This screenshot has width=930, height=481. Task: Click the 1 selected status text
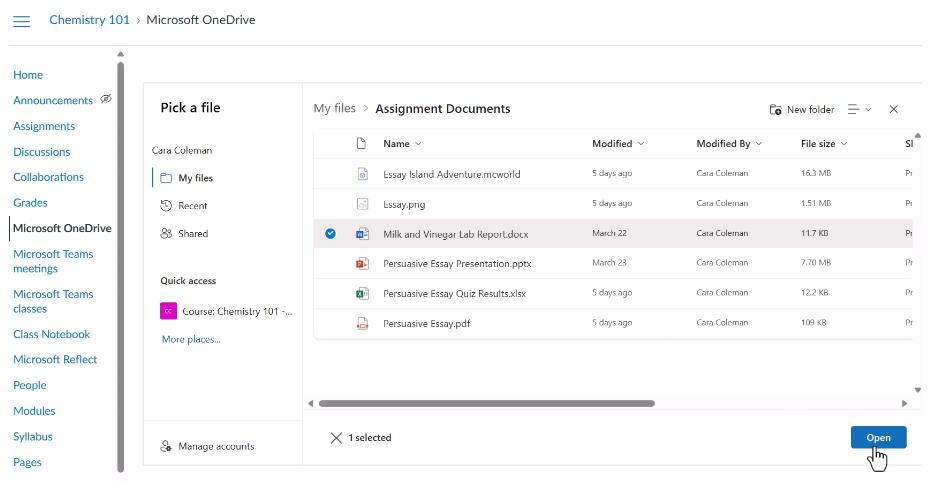tap(370, 438)
